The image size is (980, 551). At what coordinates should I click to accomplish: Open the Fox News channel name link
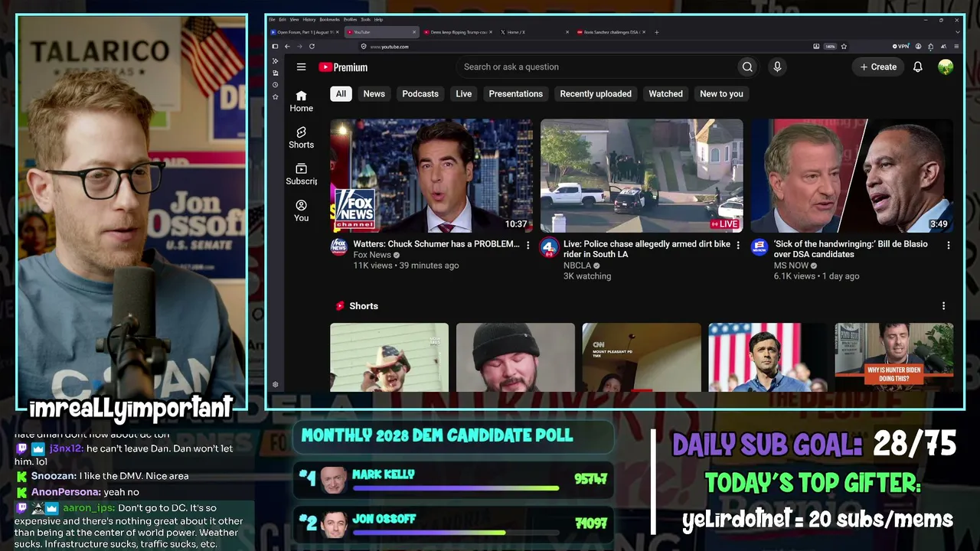point(372,255)
